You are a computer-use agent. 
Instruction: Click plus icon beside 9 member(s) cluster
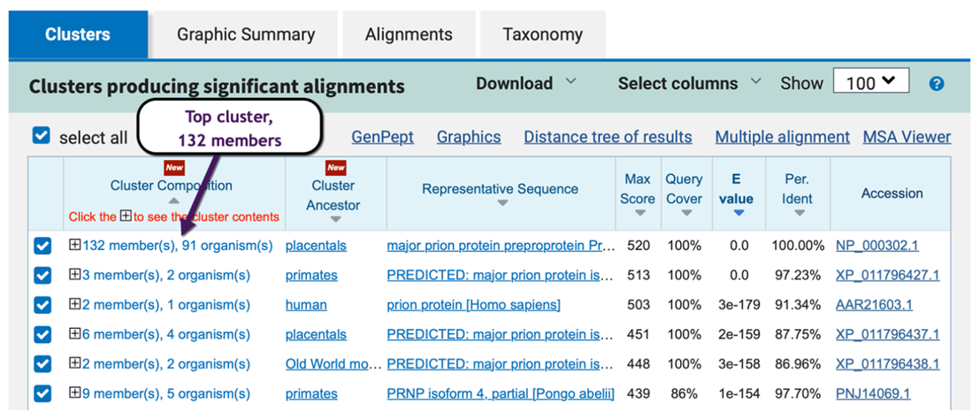click(75, 394)
